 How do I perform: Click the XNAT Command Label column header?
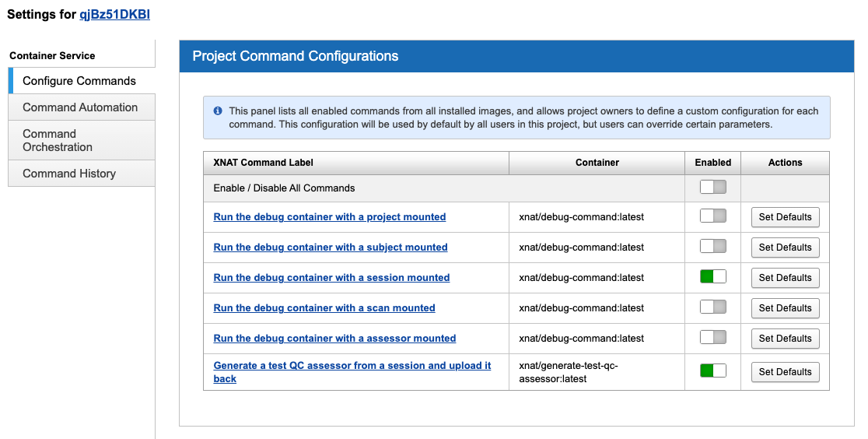pyautogui.click(x=264, y=163)
